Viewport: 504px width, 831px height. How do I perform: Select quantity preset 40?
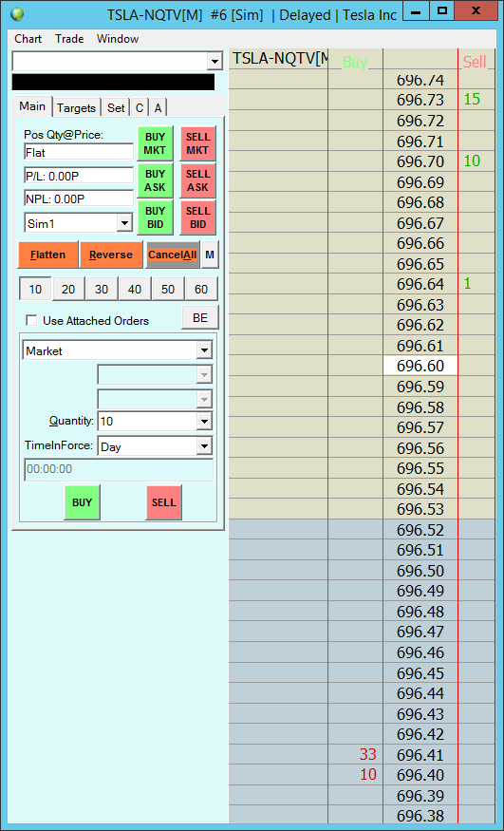point(135,290)
